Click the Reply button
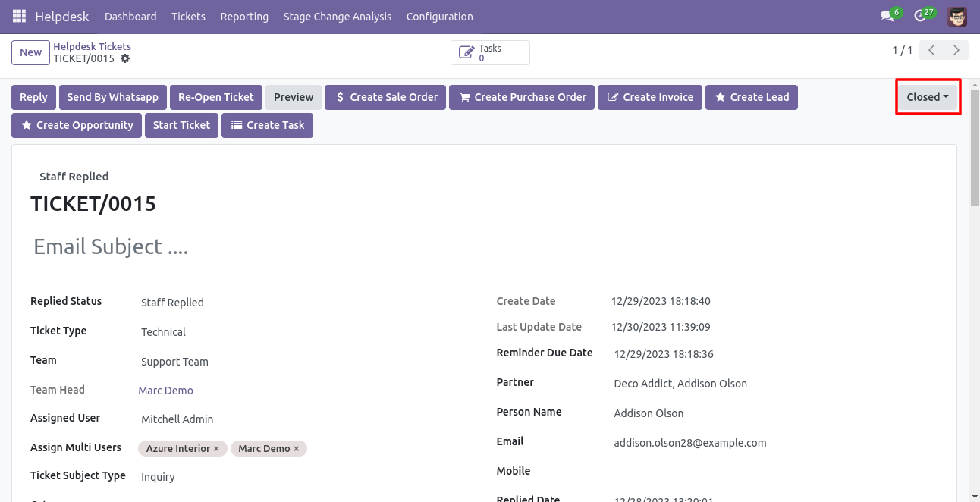Screen dimensions: 980x502 (33, 97)
